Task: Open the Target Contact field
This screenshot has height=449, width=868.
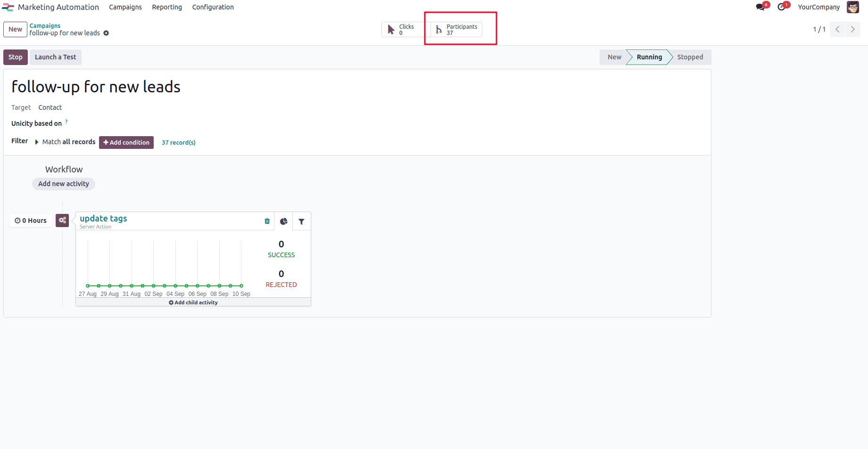Action: click(50, 107)
